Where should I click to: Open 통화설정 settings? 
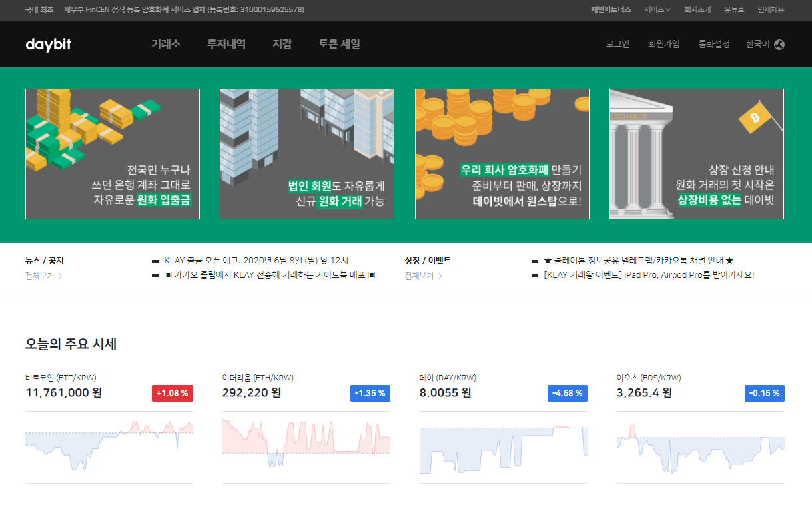pyautogui.click(x=714, y=44)
